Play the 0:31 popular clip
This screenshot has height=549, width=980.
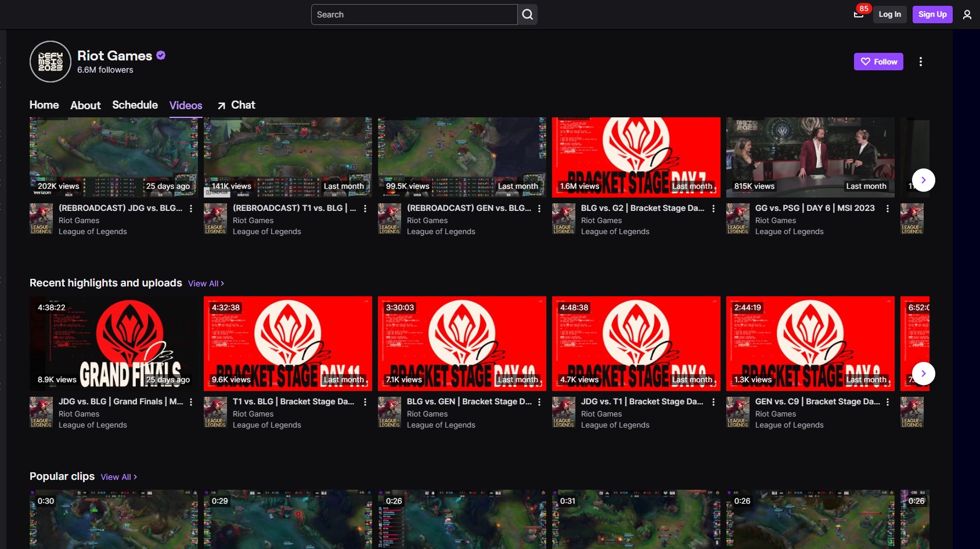[636, 519]
